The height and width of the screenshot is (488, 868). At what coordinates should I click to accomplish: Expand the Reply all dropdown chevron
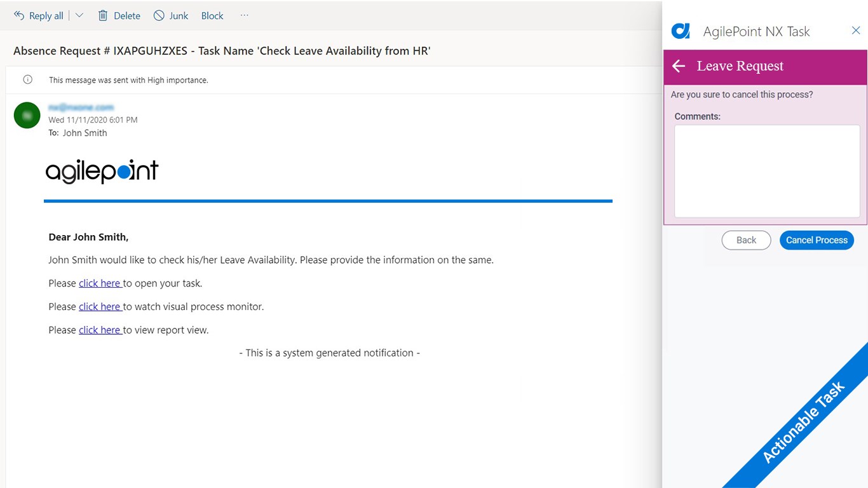pos(79,15)
